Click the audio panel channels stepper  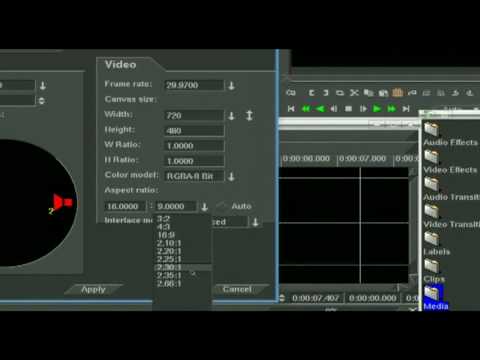(41, 100)
